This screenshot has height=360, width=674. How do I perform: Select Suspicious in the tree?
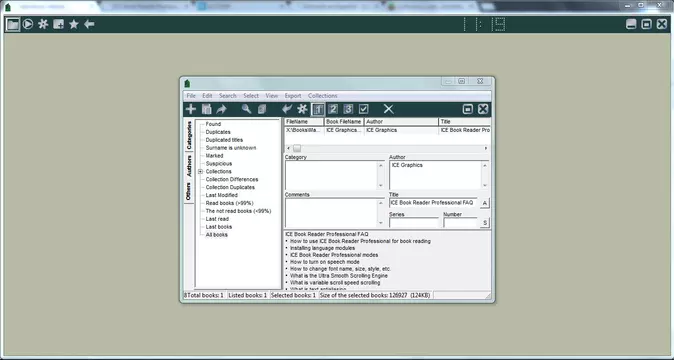[219, 163]
